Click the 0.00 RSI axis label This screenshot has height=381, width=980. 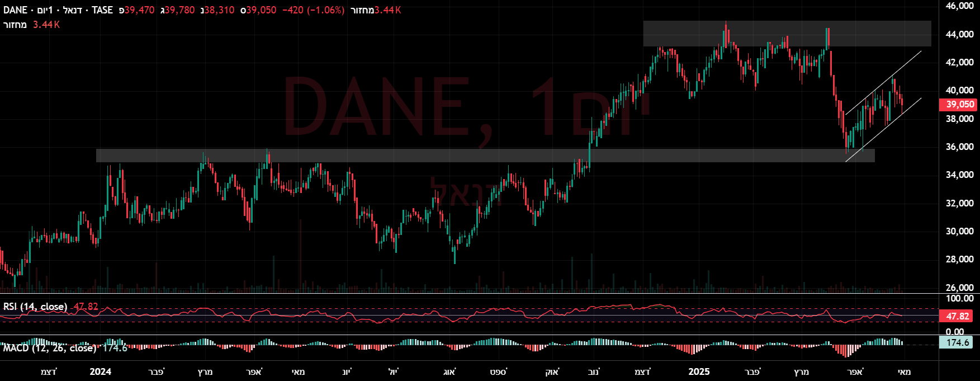955,331
